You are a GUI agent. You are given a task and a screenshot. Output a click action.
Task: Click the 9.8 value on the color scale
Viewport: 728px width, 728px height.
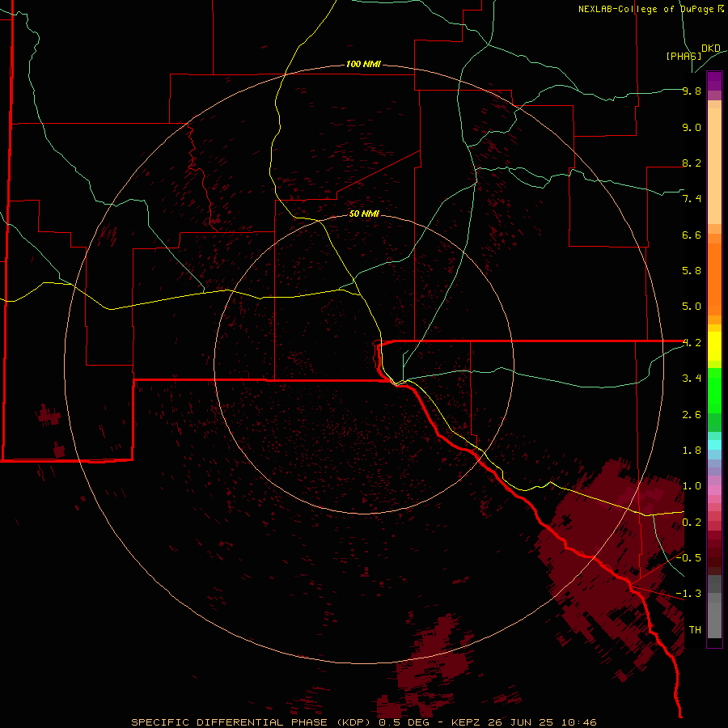[x=692, y=91]
